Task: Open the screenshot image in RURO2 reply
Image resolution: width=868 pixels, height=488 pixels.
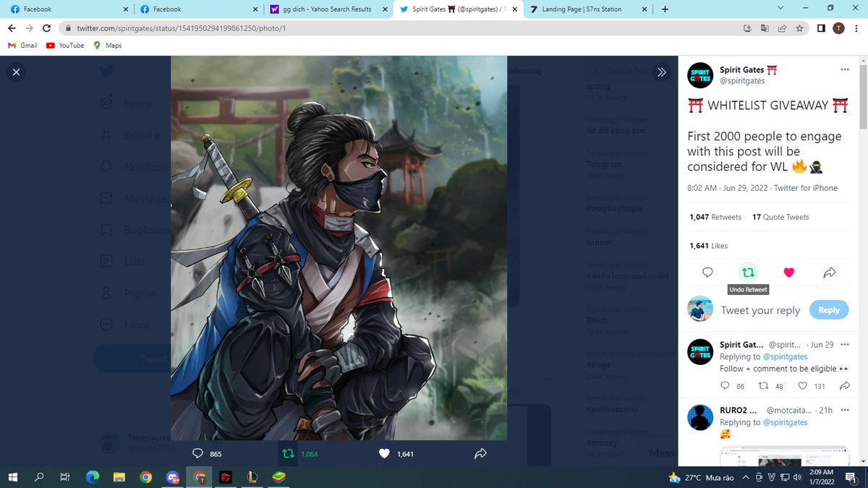Action: (x=786, y=456)
